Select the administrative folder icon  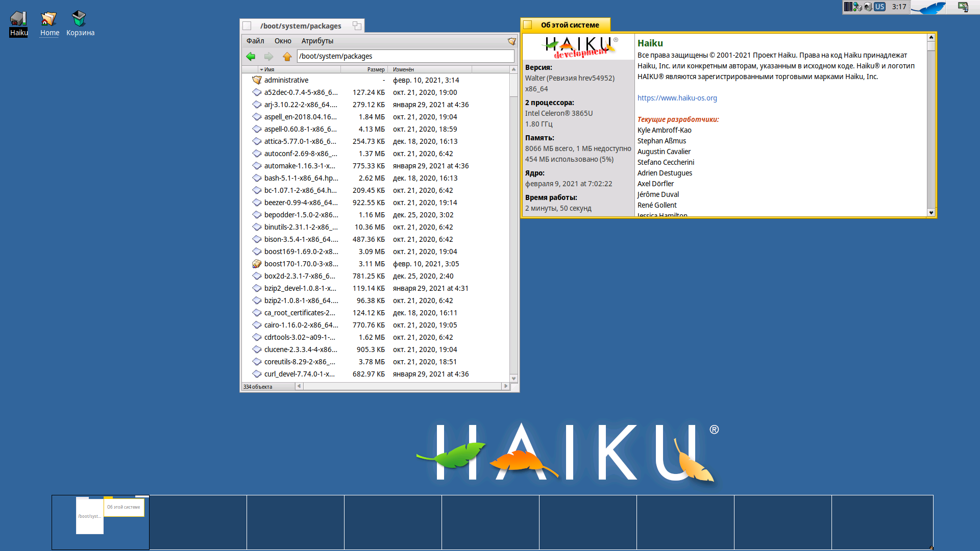tap(257, 80)
